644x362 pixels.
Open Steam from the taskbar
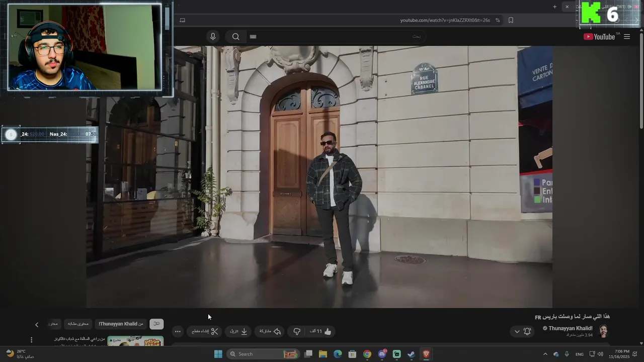(x=411, y=354)
